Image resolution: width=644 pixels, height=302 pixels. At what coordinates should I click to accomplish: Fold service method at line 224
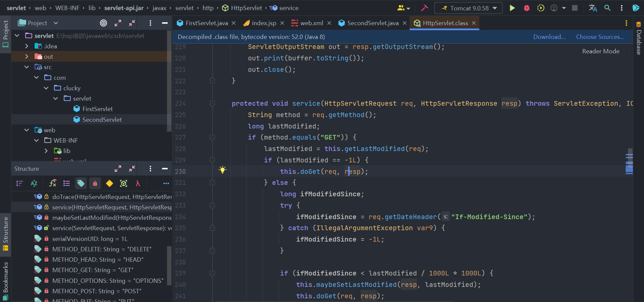click(212, 103)
